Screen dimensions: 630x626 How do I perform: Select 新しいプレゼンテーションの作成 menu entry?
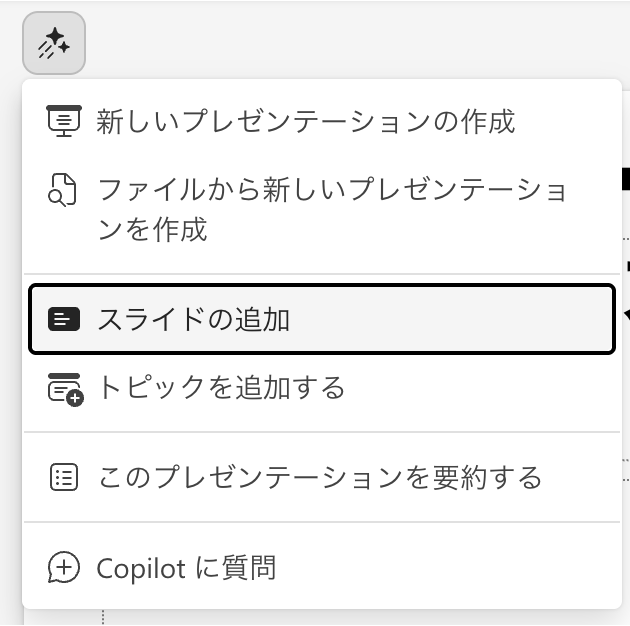305,121
